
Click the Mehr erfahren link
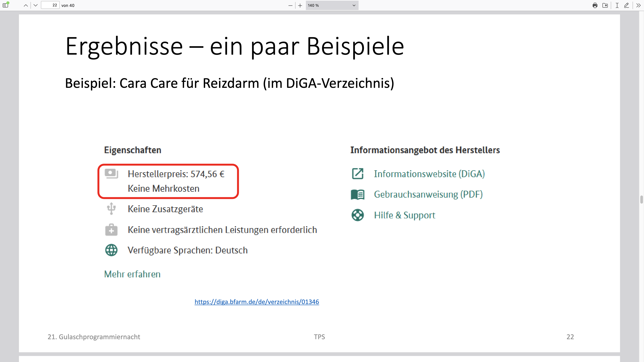pyautogui.click(x=132, y=274)
